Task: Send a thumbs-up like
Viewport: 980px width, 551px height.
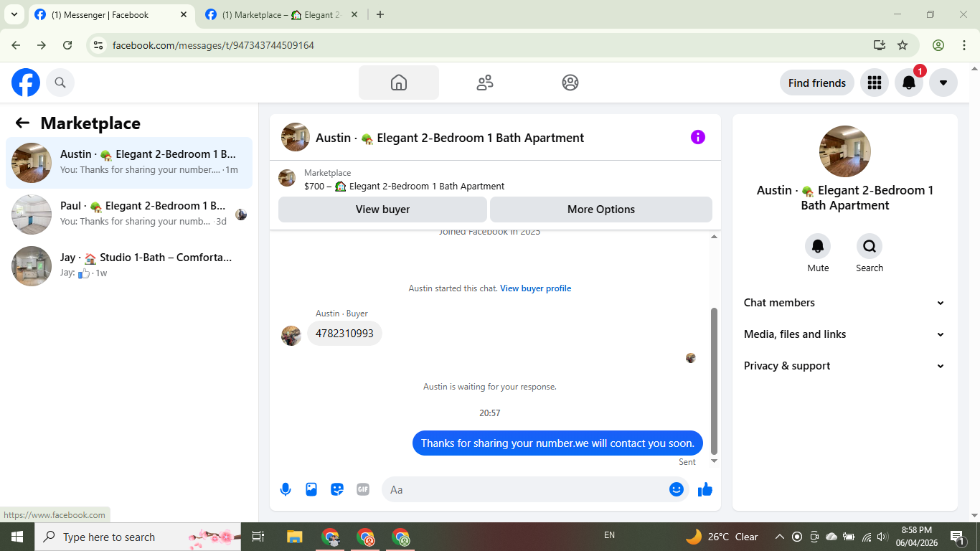Action: click(705, 489)
